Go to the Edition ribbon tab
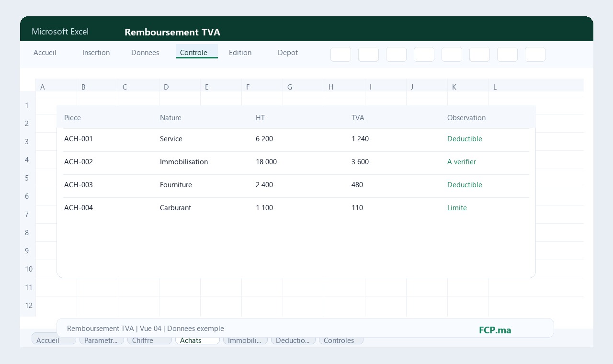The width and height of the screenshot is (613, 364). coord(240,53)
